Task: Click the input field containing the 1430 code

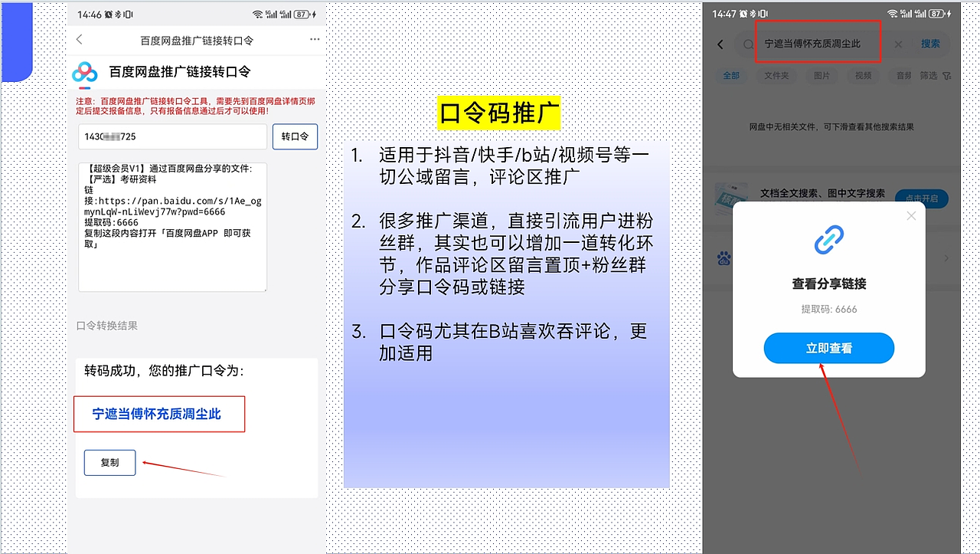Action: coord(172,136)
